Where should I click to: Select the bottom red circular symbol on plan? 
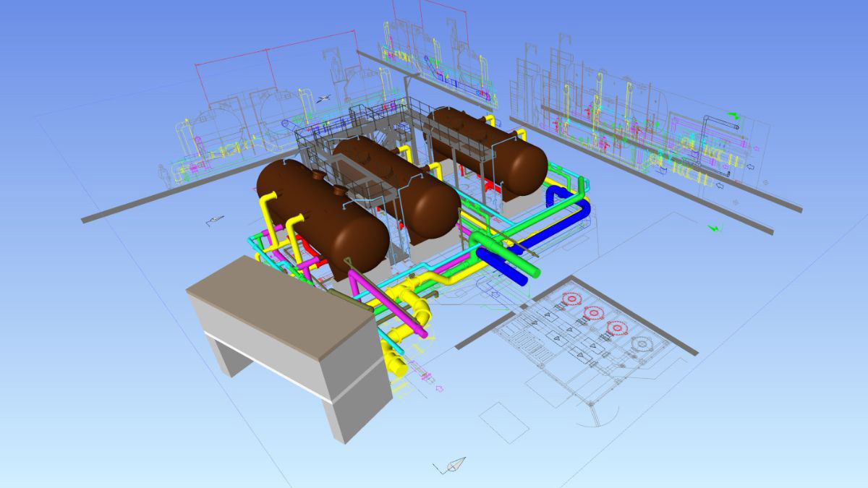tap(616, 328)
